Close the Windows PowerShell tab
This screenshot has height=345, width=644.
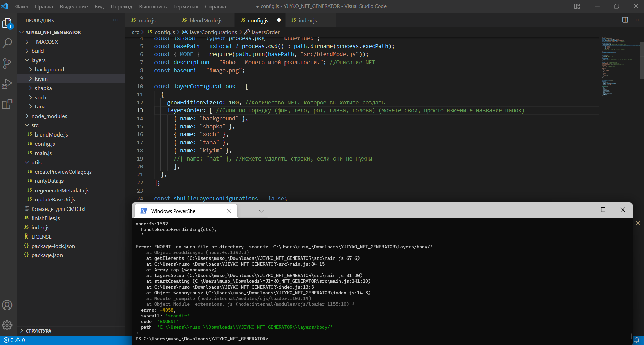point(229,211)
